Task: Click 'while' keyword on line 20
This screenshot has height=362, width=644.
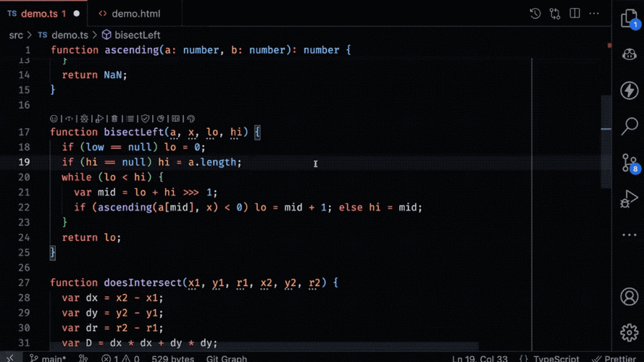Action: click(x=77, y=177)
